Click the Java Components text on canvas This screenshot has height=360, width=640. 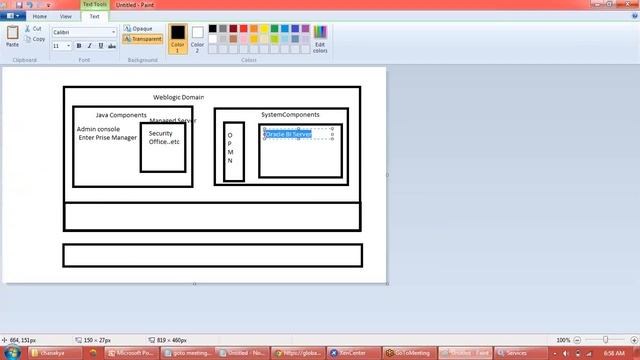click(121, 115)
